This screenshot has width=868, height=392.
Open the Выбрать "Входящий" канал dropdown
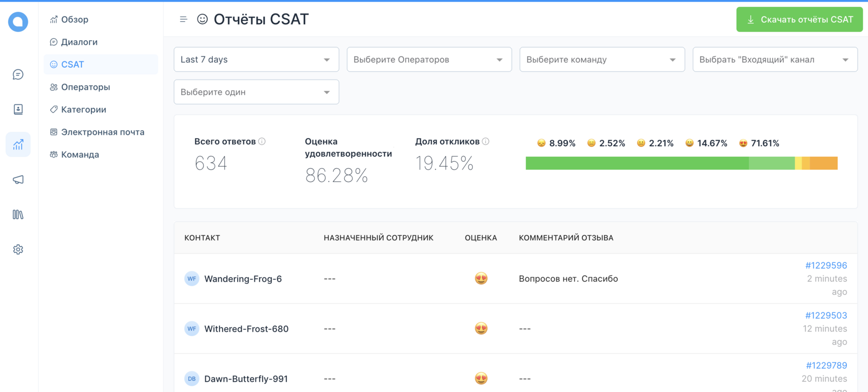(x=775, y=59)
